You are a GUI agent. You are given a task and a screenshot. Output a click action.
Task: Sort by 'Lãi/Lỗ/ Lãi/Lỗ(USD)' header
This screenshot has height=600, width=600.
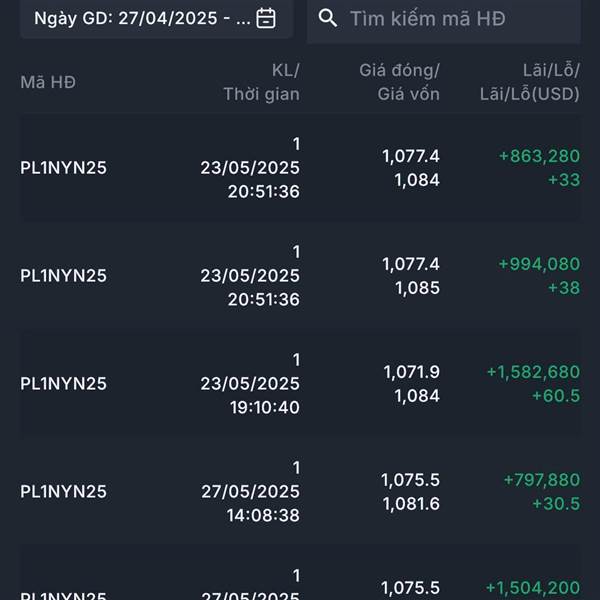[530, 82]
